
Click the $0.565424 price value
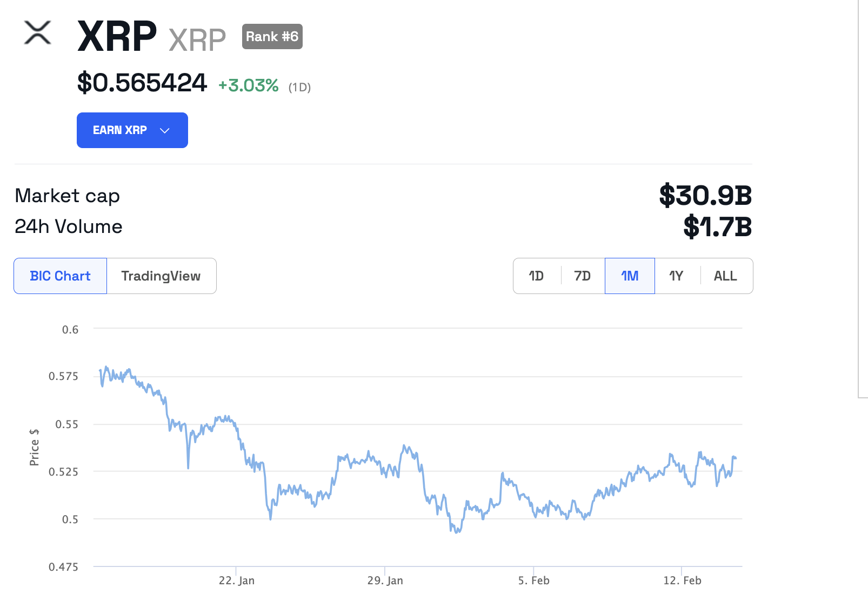(142, 83)
